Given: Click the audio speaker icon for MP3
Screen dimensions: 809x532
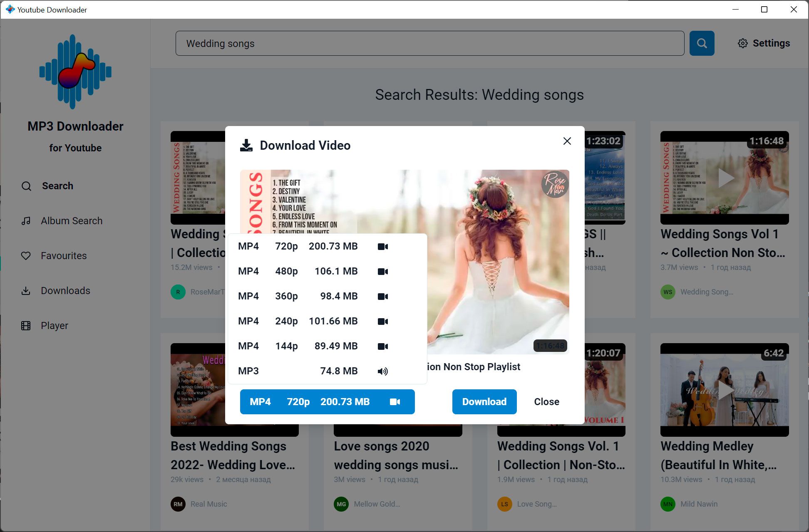Looking at the screenshot, I should tap(383, 371).
